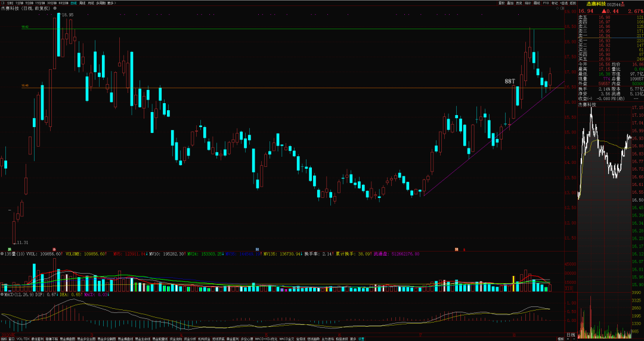The height and width of the screenshot is (341, 644).
Task: Click the red R marker beside stock code 002544
Action: point(623,4)
